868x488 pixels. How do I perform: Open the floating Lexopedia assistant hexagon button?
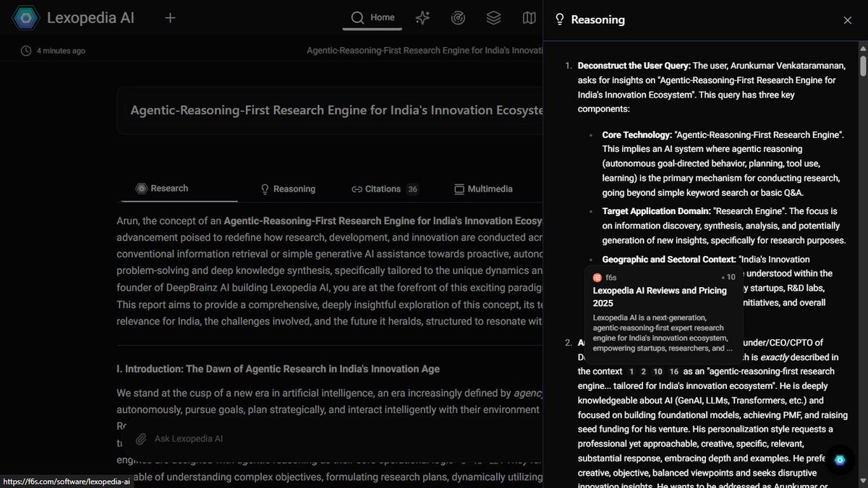click(840, 460)
